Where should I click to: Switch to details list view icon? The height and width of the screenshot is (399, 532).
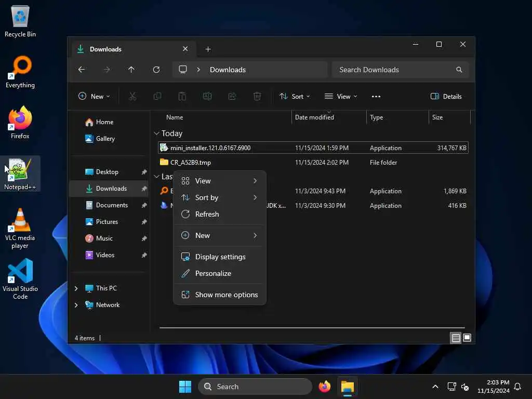point(456,338)
